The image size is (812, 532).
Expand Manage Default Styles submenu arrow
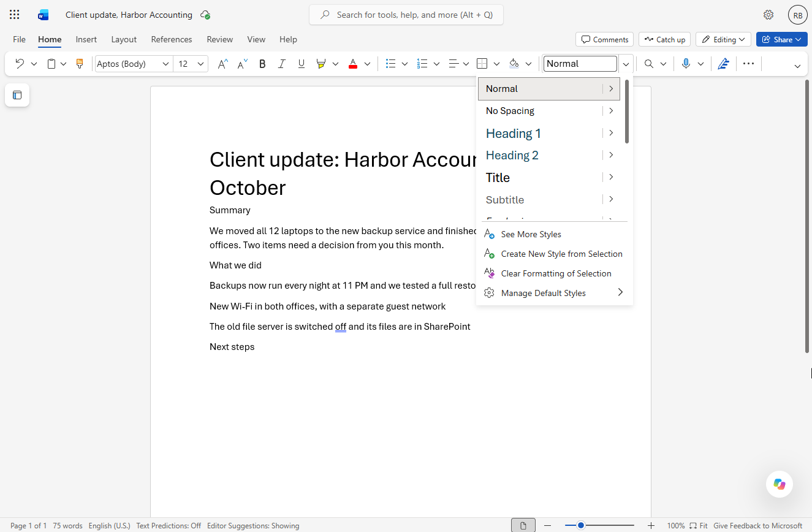coord(620,292)
